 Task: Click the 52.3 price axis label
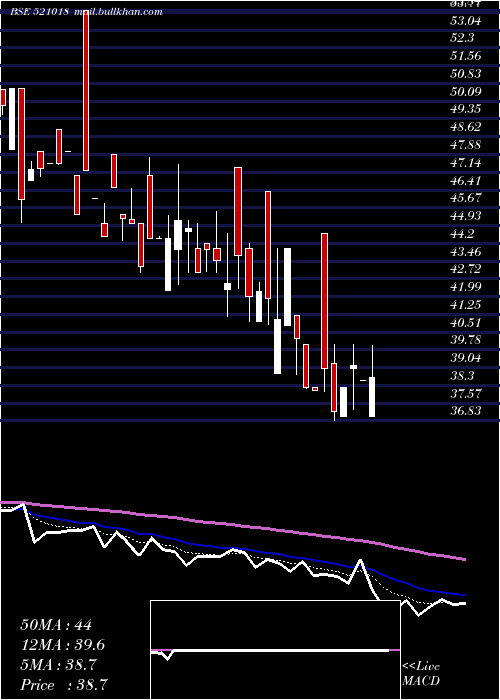[462, 38]
